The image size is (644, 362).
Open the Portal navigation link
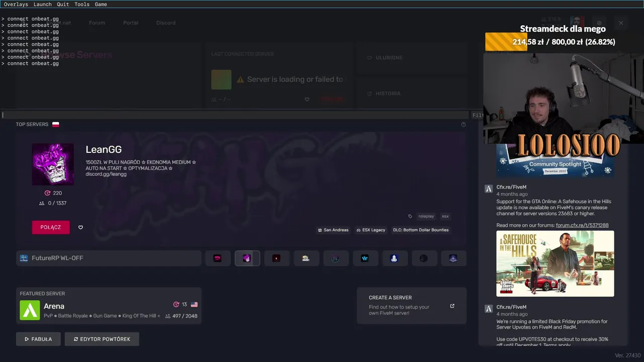pyautogui.click(x=131, y=23)
